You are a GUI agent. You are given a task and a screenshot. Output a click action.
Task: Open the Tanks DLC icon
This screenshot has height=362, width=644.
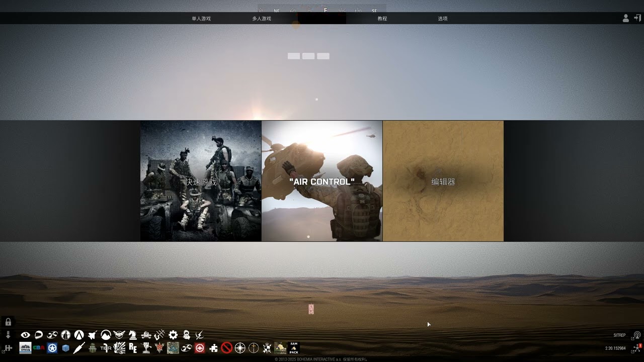(146, 335)
